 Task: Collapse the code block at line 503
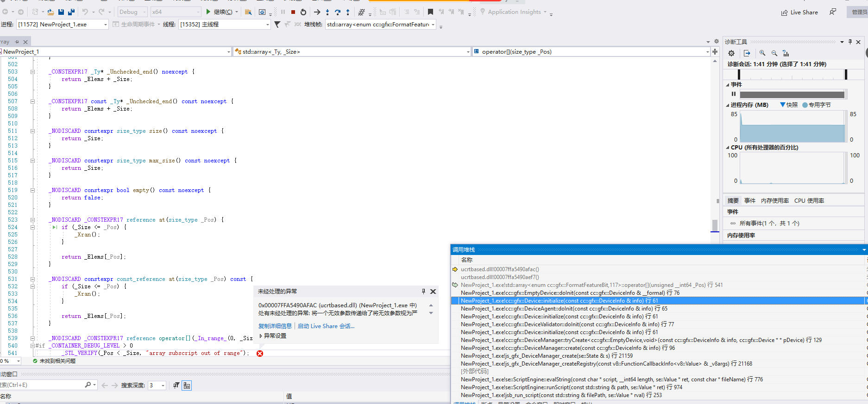[32, 72]
